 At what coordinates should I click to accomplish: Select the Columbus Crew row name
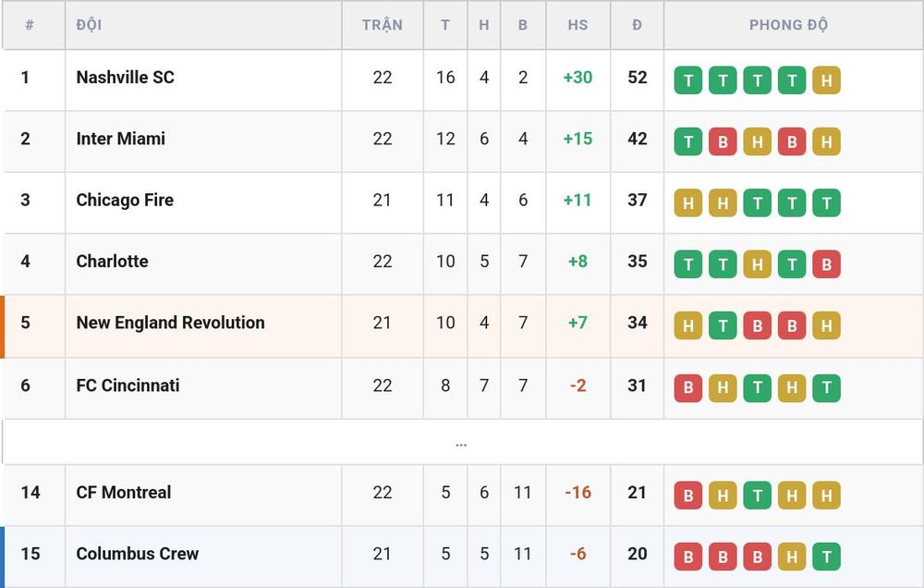138,554
